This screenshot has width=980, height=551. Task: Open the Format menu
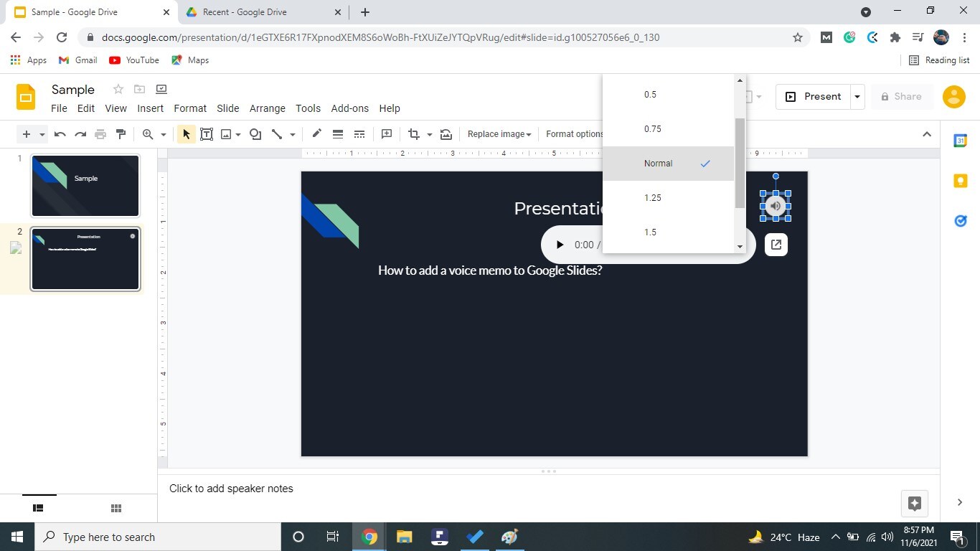189,108
